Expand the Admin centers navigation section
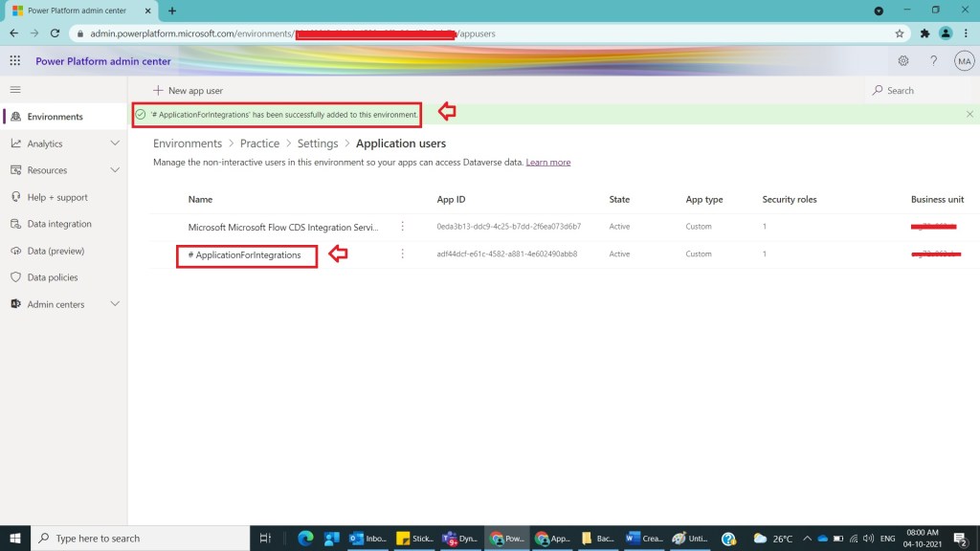Image resolution: width=980 pixels, height=551 pixels. tap(115, 304)
